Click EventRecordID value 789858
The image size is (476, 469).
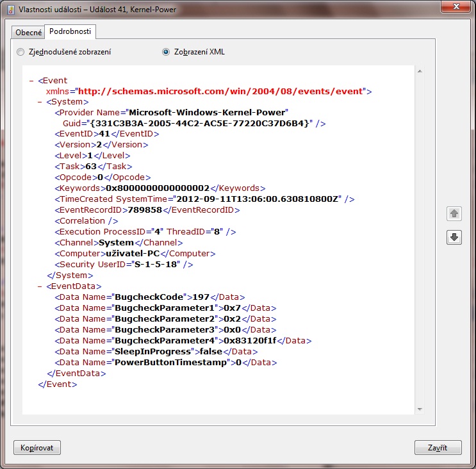point(145,210)
